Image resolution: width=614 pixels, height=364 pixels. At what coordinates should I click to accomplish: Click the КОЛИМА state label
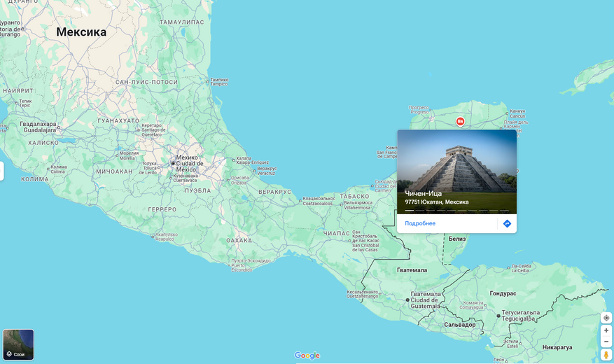click(35, 179)
